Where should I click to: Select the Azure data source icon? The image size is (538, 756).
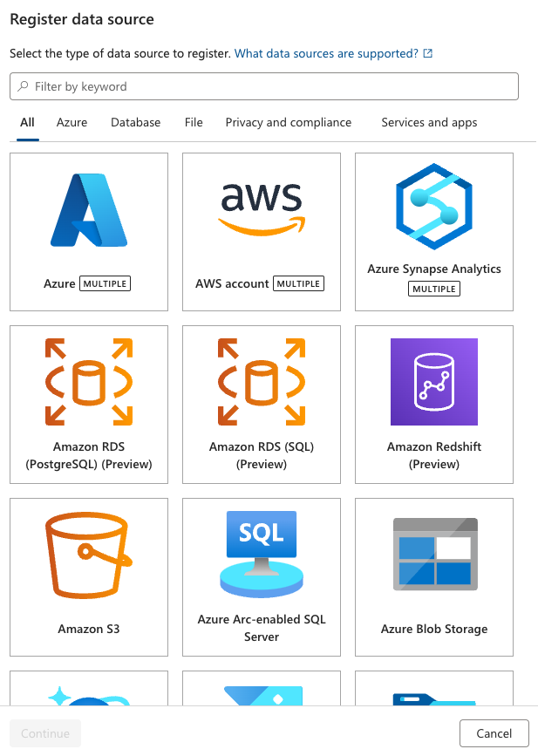pyautogui.click(x=89, y=210)
